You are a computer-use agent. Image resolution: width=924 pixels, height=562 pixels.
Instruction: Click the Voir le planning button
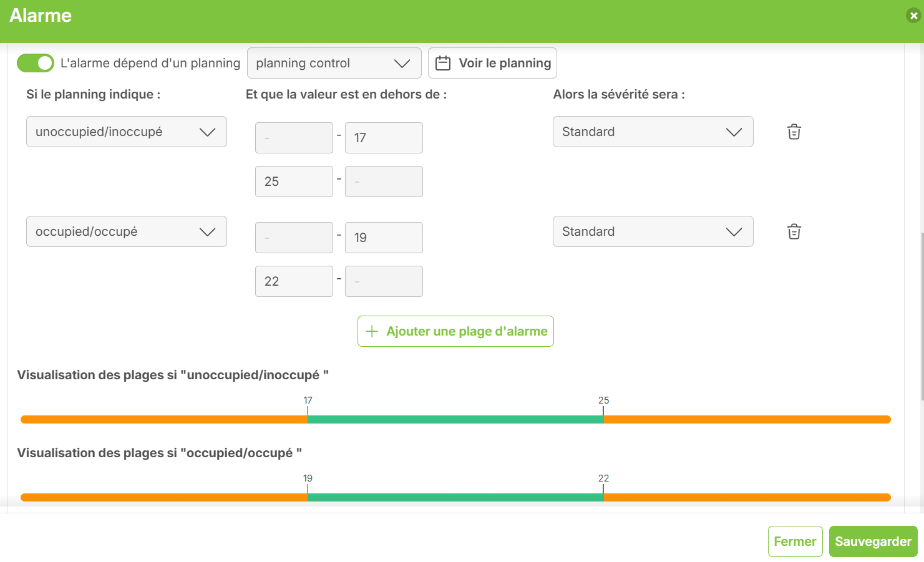tap(492, 62)
